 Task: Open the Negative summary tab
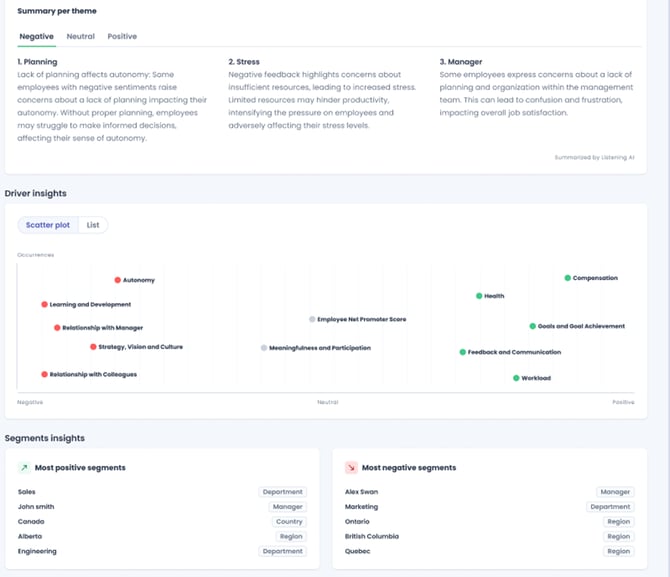click(37, 36)
